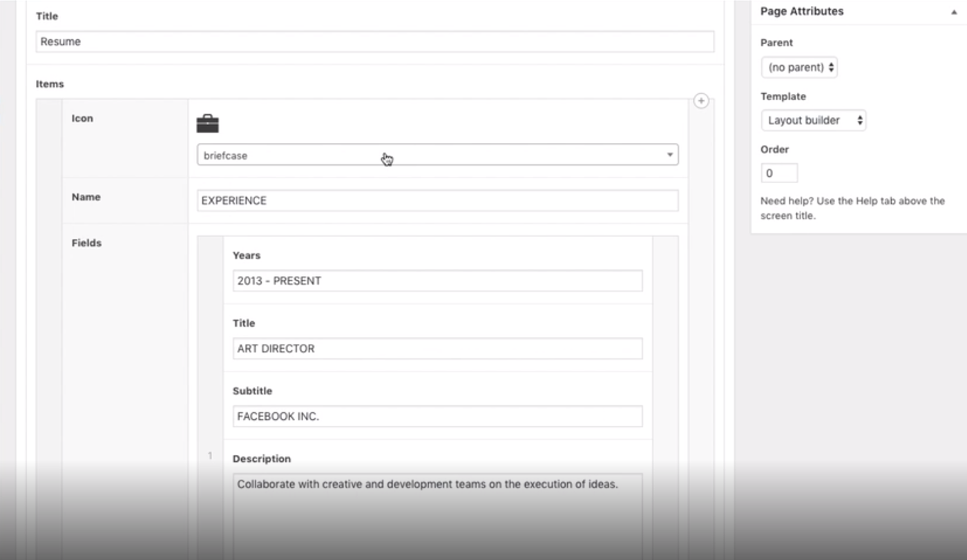967x560 pixels.
Task: Click the Items section label
Action: pos(50,84)
